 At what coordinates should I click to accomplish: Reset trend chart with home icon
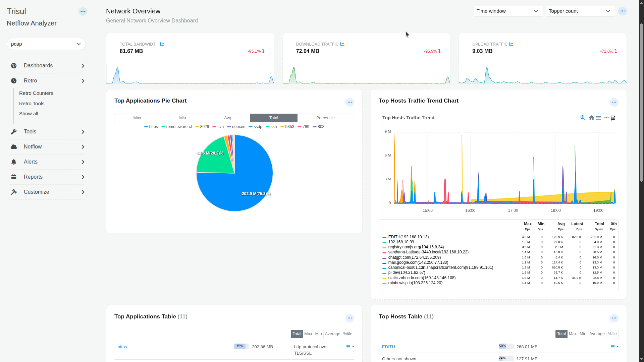coord(591,118)
